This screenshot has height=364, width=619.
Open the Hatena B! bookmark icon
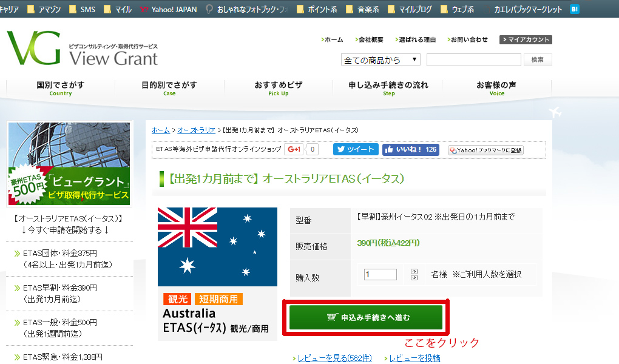tap(574, 9)
